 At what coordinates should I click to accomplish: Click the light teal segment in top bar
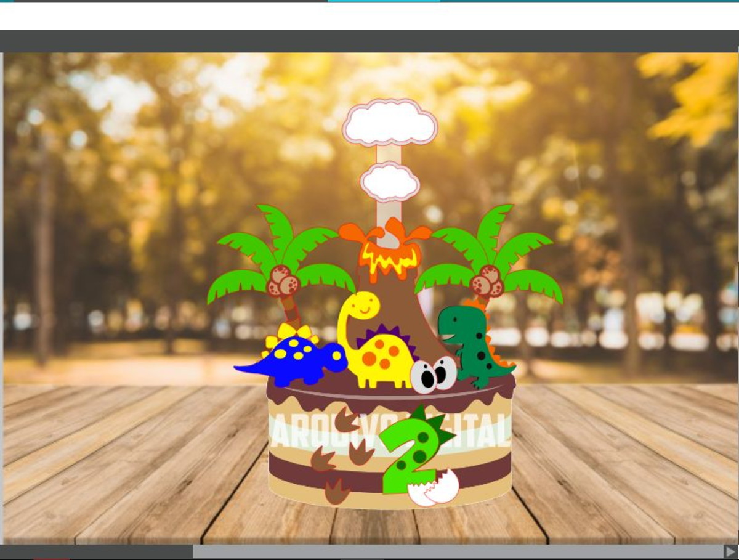(x=384, y=1)
